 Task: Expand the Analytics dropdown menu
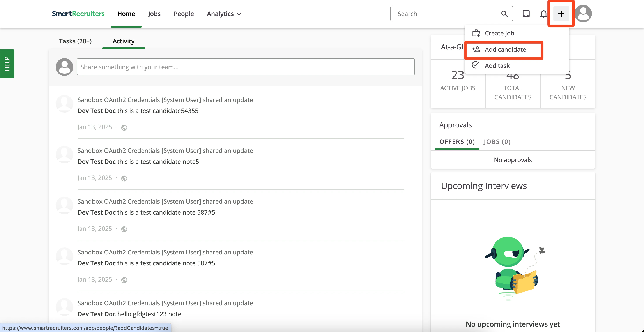[x=224, y=14]
